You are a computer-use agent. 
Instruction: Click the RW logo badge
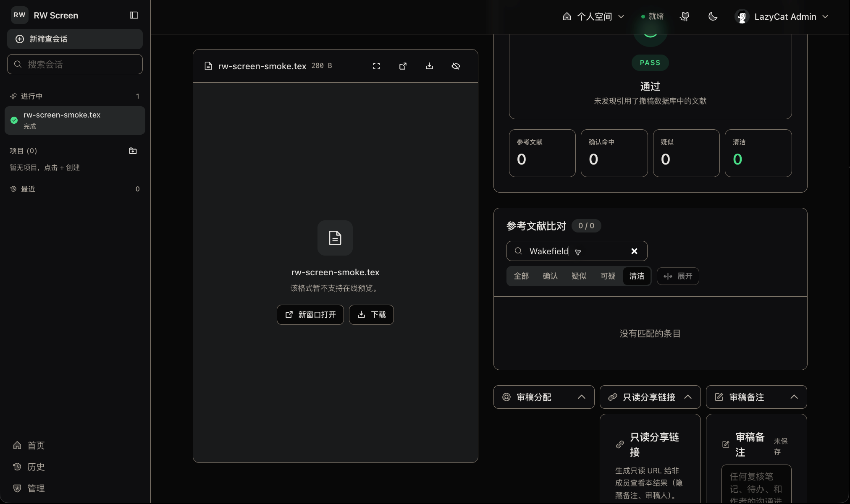coord(19,15)
